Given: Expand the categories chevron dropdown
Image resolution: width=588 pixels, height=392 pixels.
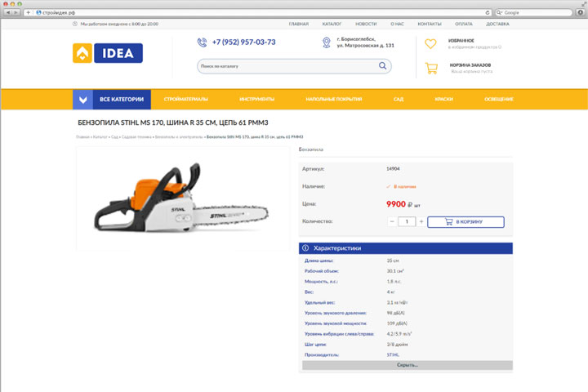Looking at the screenshot, I should click(82, 100).
